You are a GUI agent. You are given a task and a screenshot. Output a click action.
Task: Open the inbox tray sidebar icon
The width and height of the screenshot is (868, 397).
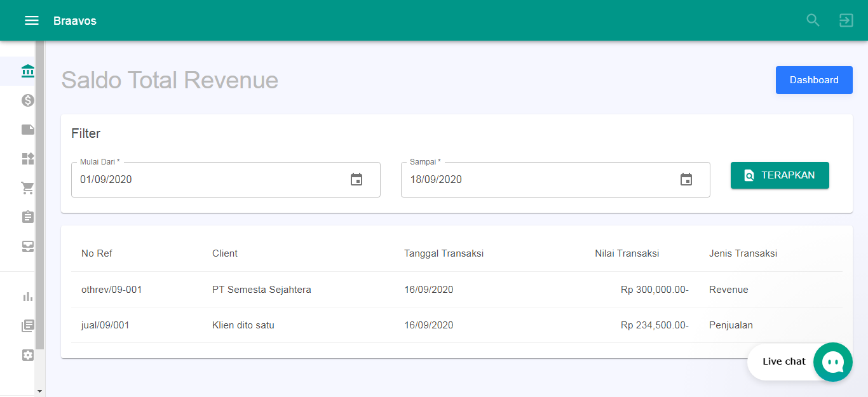click(x=27, y=246)
